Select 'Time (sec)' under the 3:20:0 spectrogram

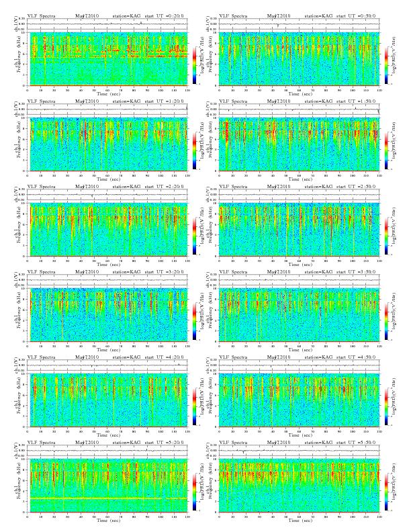point(108,350)
